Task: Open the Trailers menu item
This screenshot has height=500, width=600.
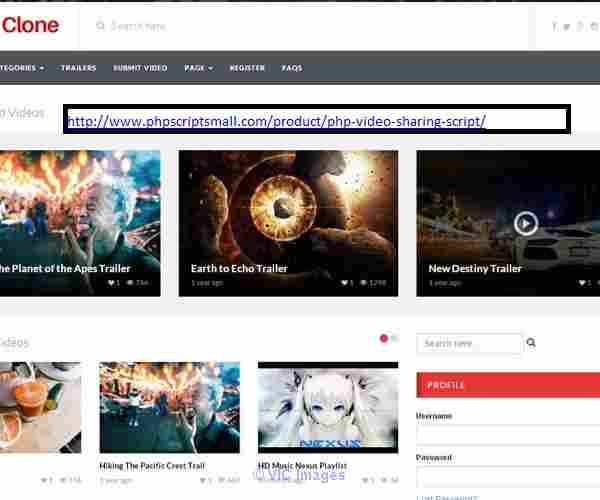Action: [78, 68]
